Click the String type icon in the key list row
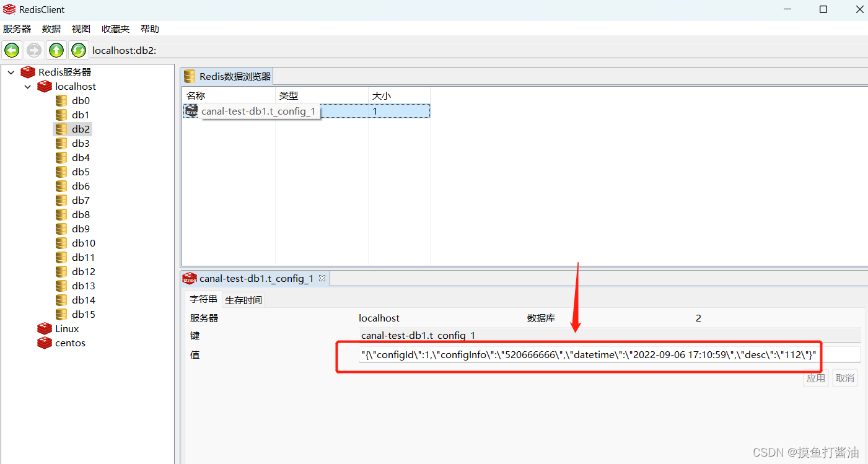This screenshot has width=868, height=464. [x=191, y=111]
